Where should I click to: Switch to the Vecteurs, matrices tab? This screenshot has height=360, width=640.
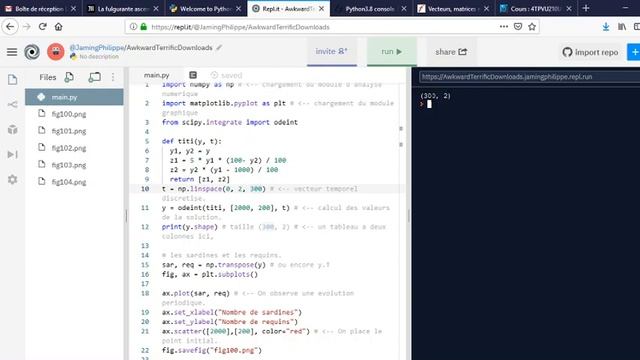[x=453, y=8]
